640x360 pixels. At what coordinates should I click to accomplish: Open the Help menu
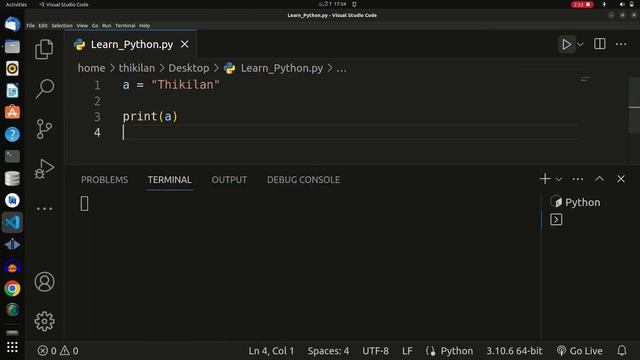coord(144,25)
